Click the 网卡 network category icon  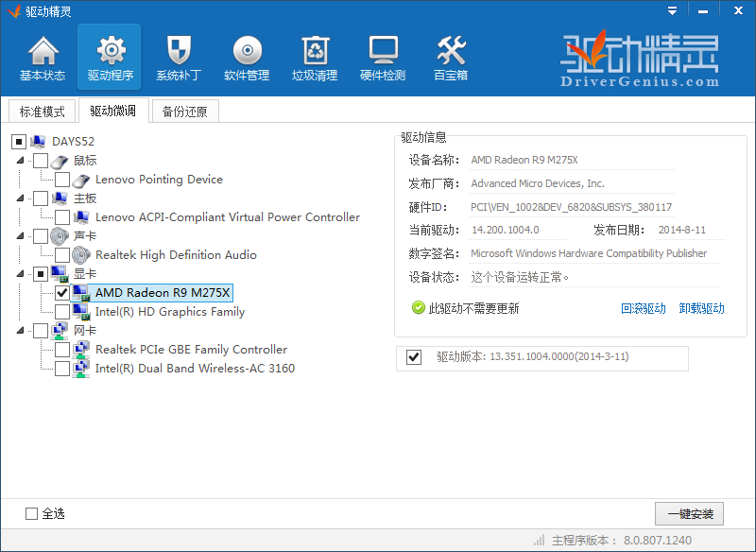pos(60,331)
